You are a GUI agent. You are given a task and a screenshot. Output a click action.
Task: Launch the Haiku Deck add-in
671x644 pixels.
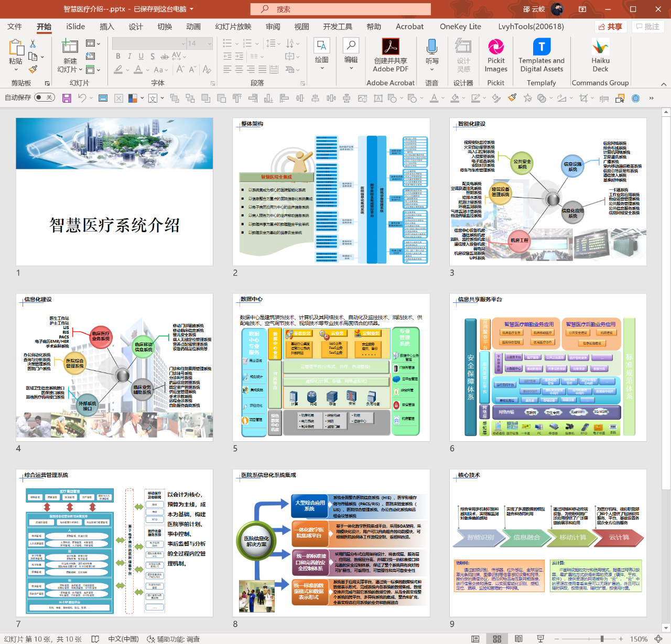pos(601,56)
